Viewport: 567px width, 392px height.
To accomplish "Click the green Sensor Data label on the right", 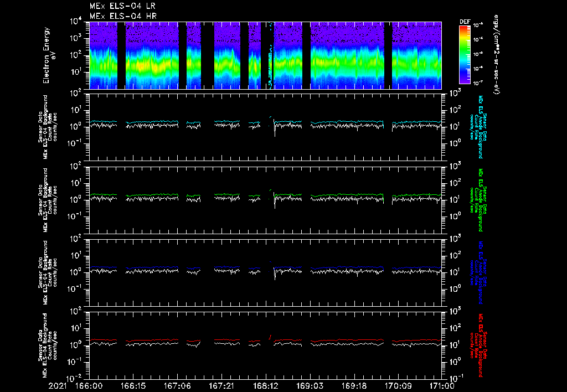I will [x=478, y=200].
